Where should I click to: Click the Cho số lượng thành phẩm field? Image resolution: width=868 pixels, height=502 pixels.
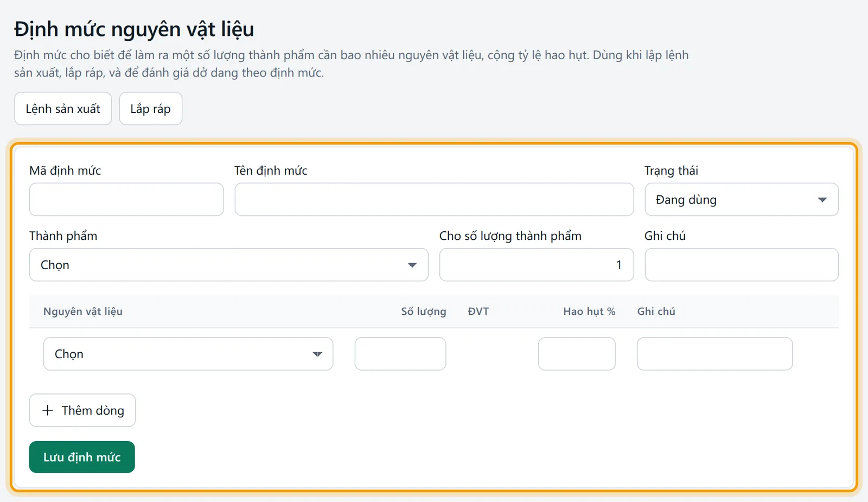tap(537, 265)
